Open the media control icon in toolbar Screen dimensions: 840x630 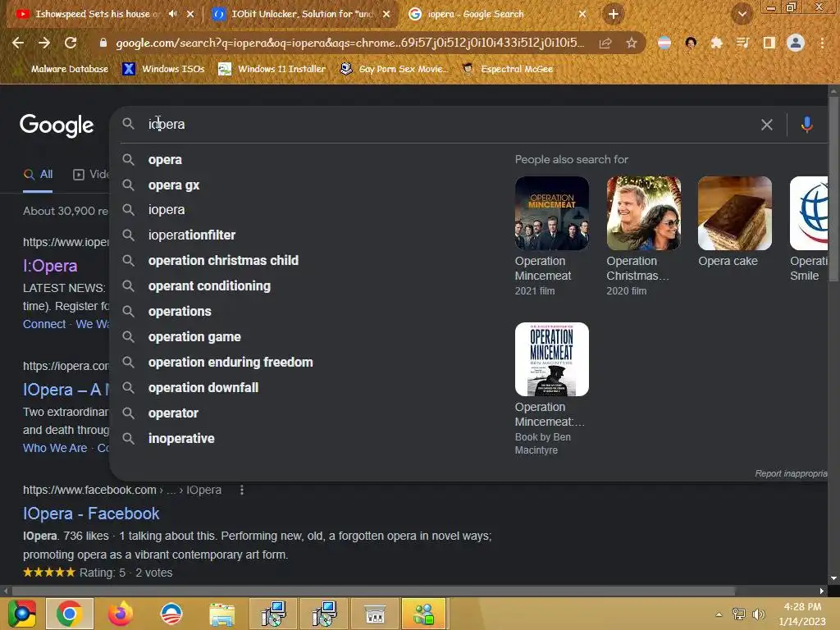742,43
